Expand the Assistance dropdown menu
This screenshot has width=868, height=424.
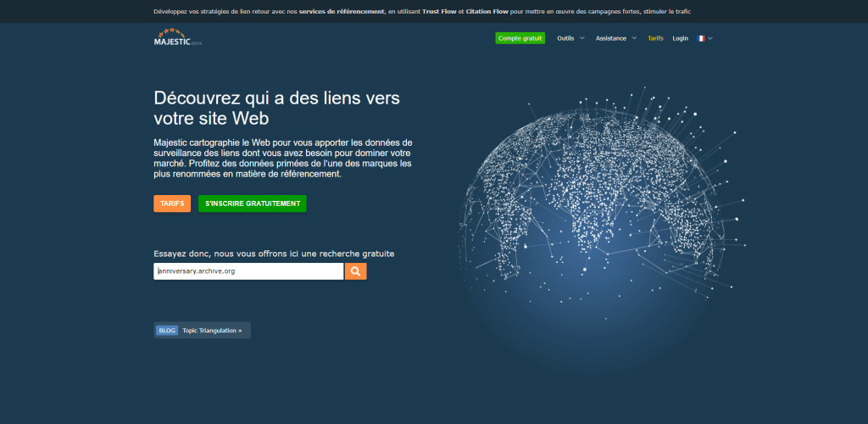pyautogui.click(x=615, y=38)
